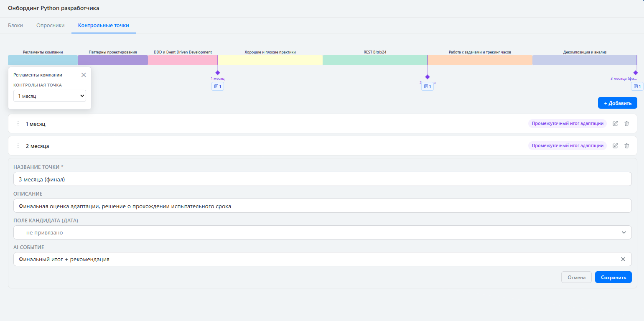Open the AI событие selector

click(x=313, y=259)
